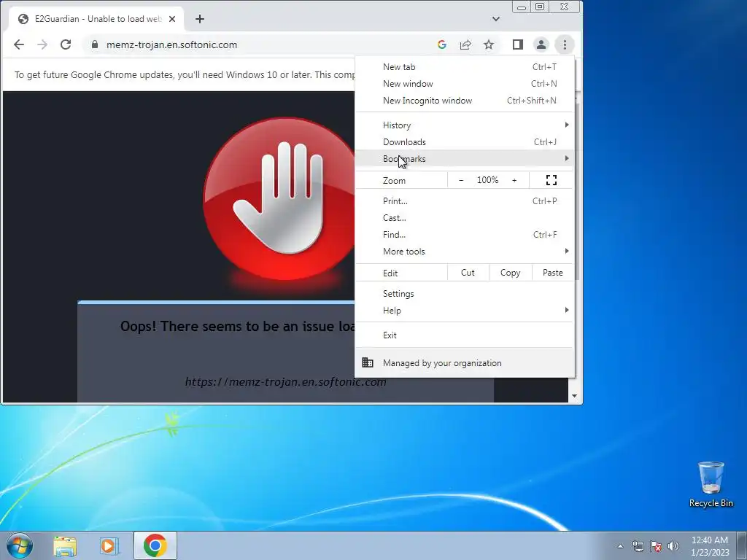Click the three-dot Chrome menu button
747x560 pixels.
565,44
